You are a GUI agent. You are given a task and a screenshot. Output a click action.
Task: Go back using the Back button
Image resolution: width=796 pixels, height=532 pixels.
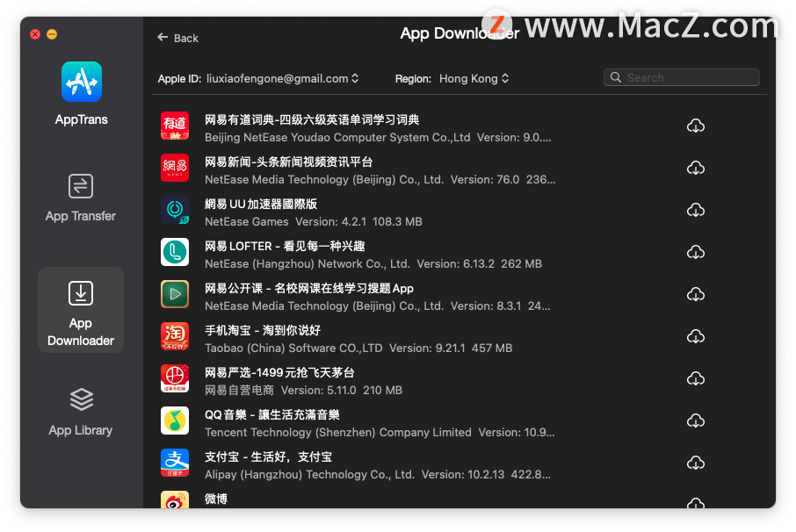click(177, 38)
